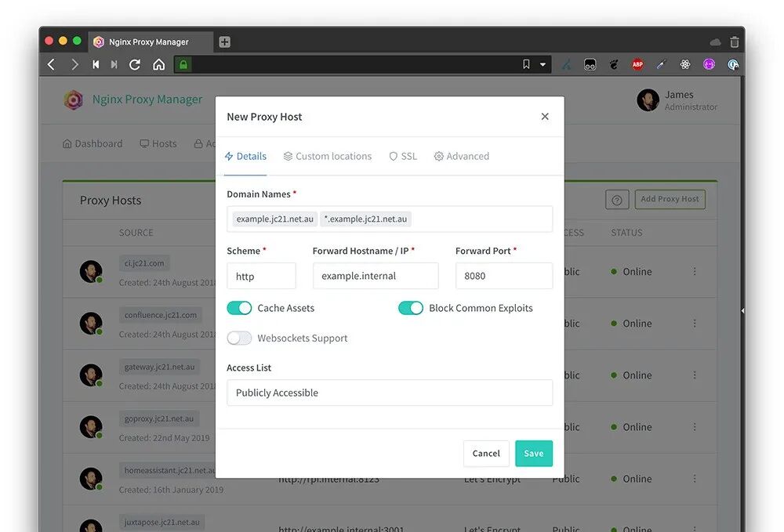
Task: Open the confluence.jc21.com row options menu
Action: coord(695,324)
